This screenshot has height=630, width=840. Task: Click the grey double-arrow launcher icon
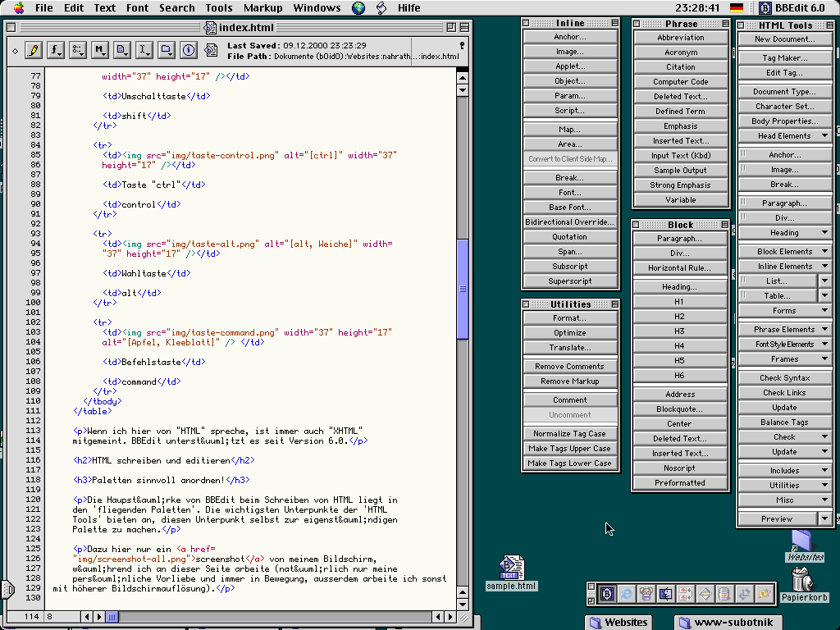pyautogui.click(x=744, y=594)
